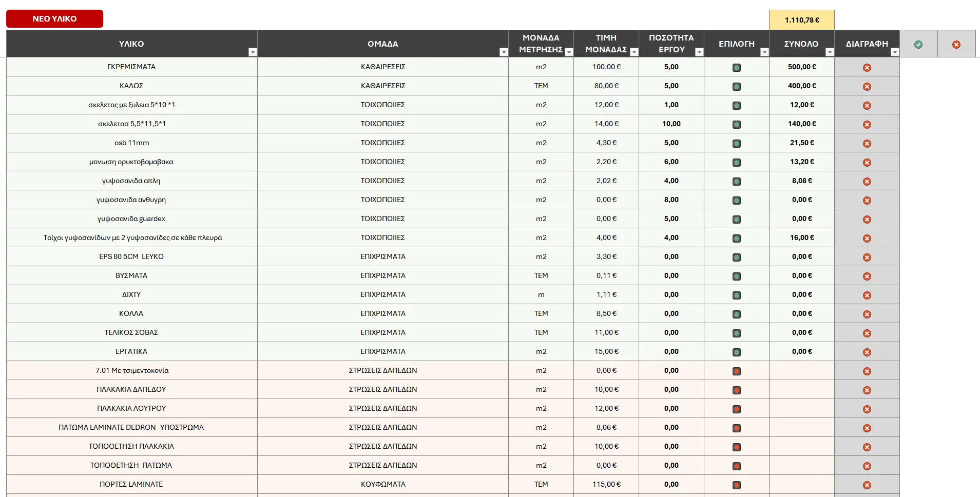Delete the ΠΟΡΤΕΣ LAMINATE row
The height and width of the screenshot is (497, 980).
tap(867, 485)
